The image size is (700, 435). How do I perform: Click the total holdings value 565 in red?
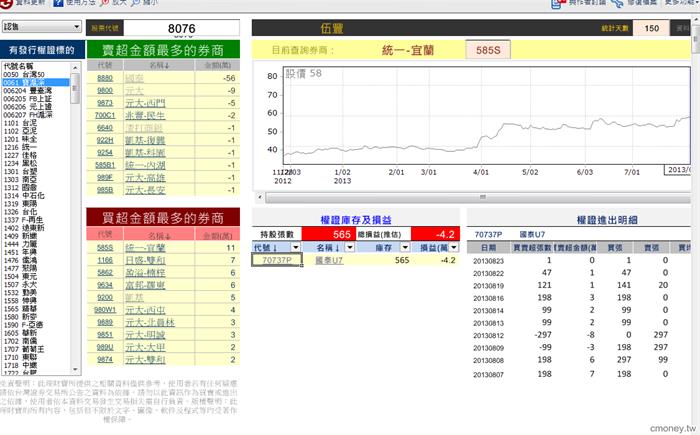tap(329, 234)
